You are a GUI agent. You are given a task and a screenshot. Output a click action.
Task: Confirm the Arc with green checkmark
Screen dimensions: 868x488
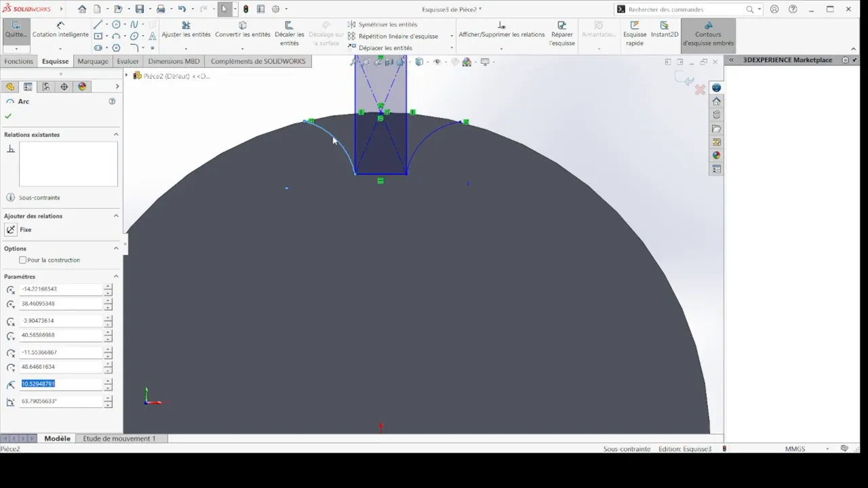8,116
